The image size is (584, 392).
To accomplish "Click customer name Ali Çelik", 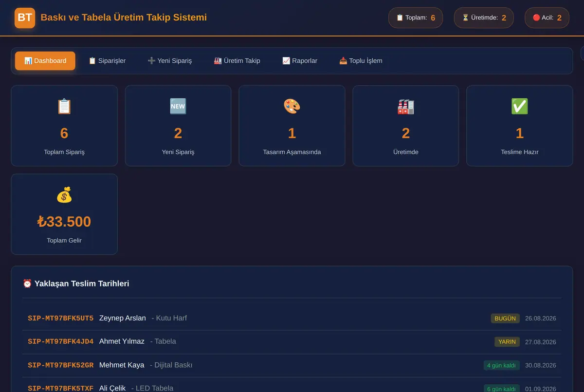I will pyautogui.click(x=112, y=388).
